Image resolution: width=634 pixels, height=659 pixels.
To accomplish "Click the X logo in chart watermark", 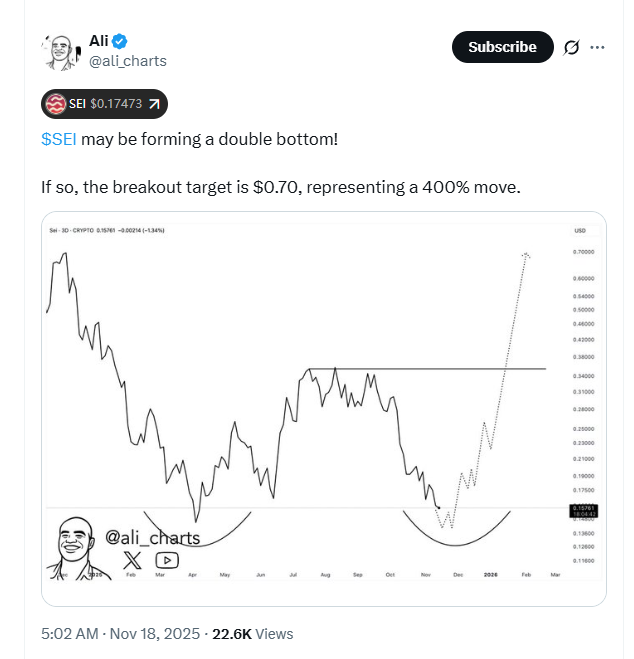I will pos(132,561).
